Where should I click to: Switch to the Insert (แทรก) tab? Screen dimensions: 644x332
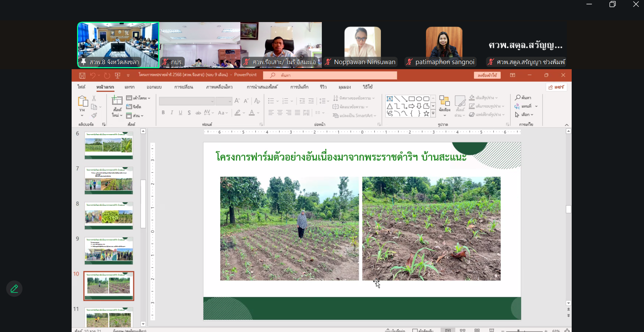129,87
